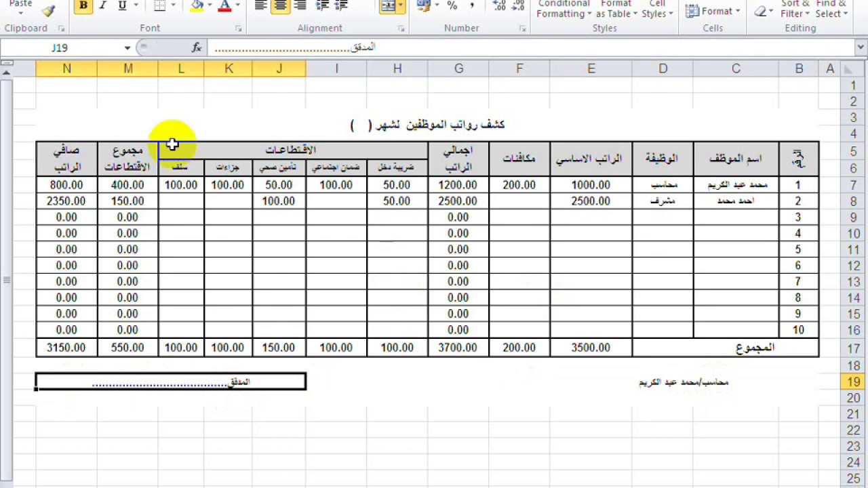Click the الاقتطاعات merged header
This screenshot has width=868, height=488.
pos(293,150)
